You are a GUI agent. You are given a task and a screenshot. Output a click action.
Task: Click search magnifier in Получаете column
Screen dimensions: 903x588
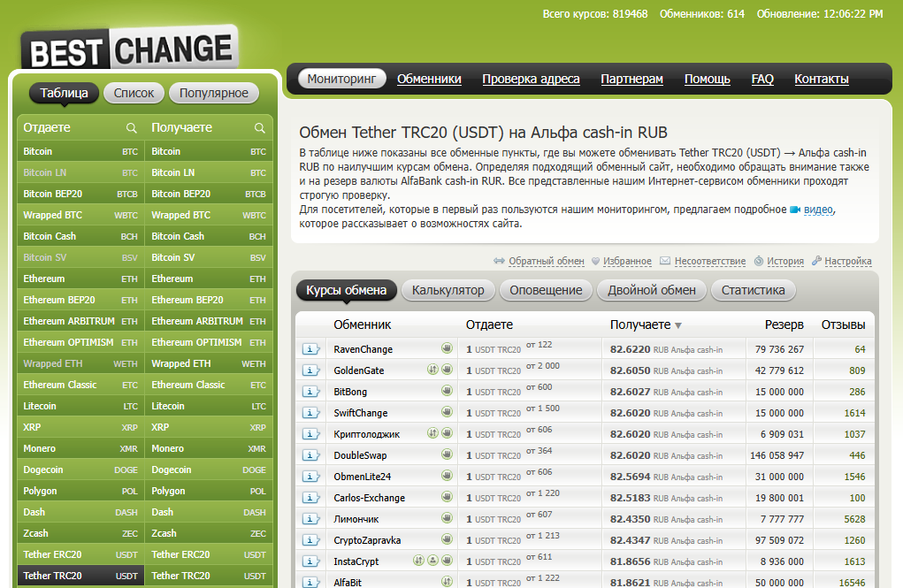[x=260, y=128]
